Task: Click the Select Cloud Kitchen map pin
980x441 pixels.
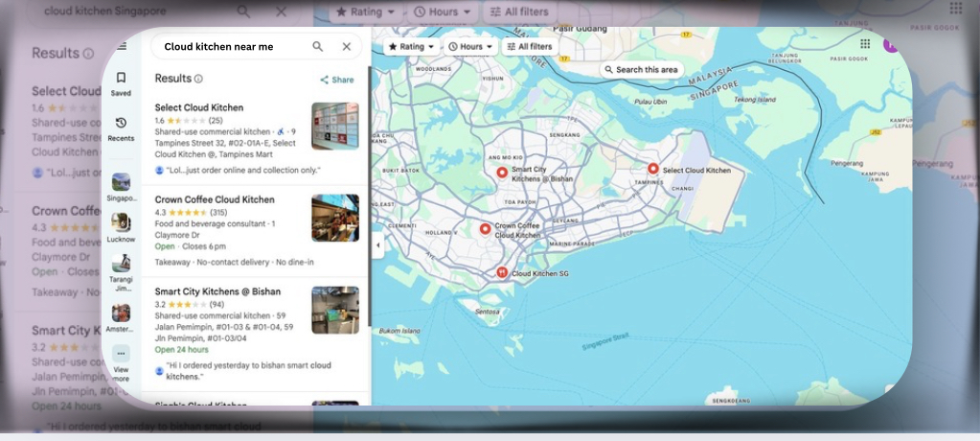Action: click(x=653, y=169)
